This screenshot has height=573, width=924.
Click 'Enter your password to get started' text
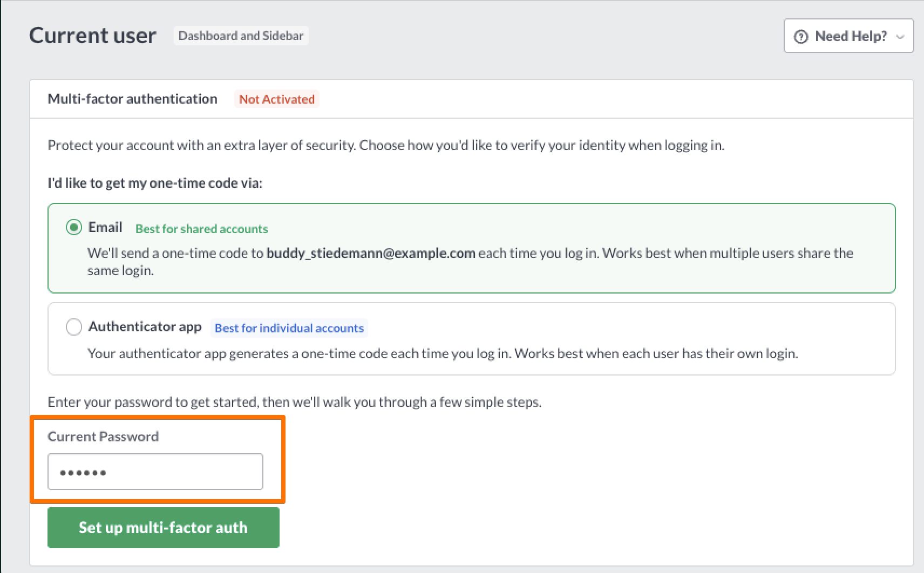(294, 402)
